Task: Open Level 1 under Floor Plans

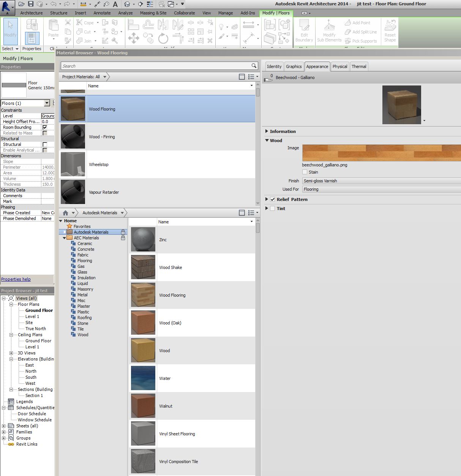Action: click(32, 316)
